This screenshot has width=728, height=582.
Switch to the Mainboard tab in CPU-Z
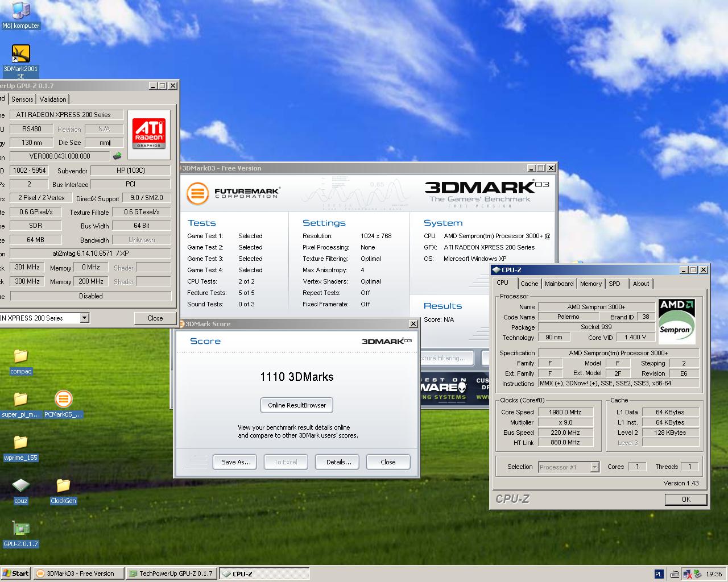tap(559, 284)
